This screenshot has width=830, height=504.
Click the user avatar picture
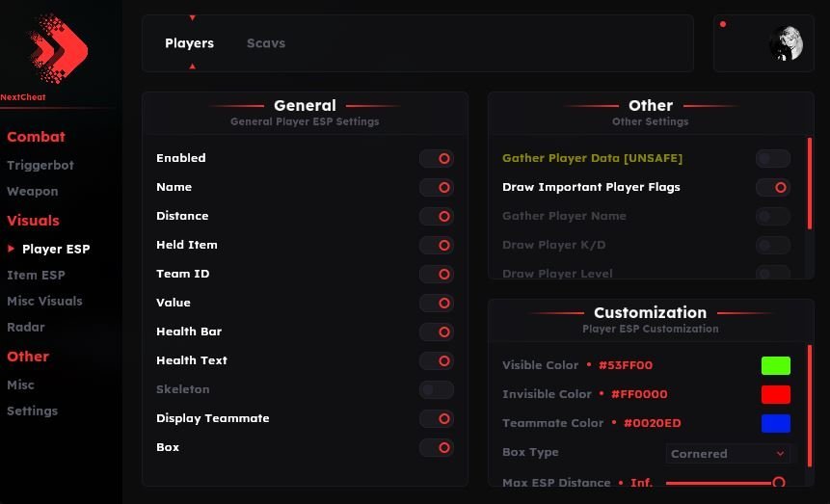pos(786,43)
